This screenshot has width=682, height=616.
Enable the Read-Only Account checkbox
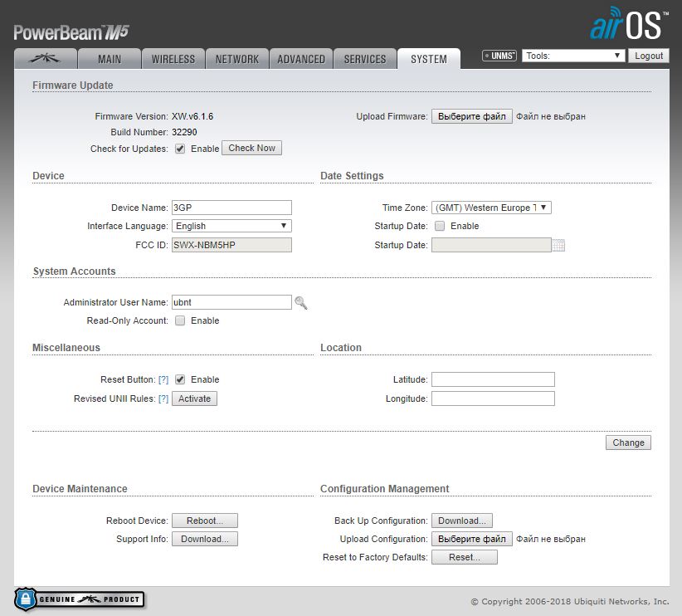click(x=180, y=320)
